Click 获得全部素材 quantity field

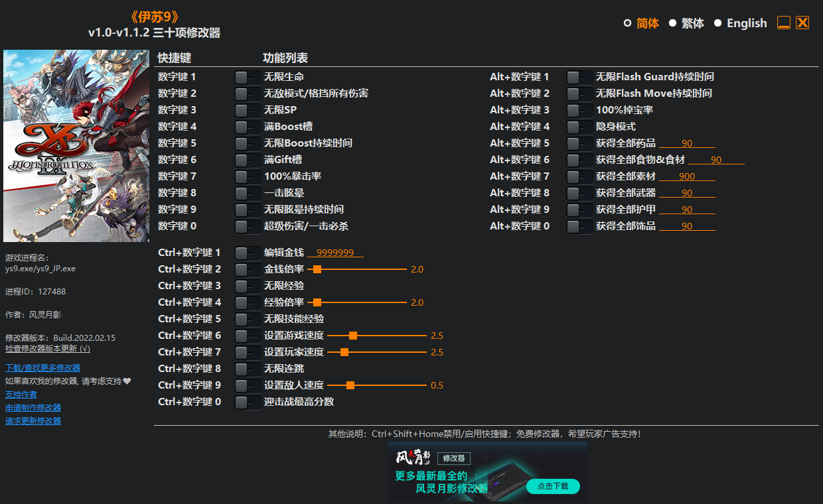pyautogui.click(x=687, y=176)
